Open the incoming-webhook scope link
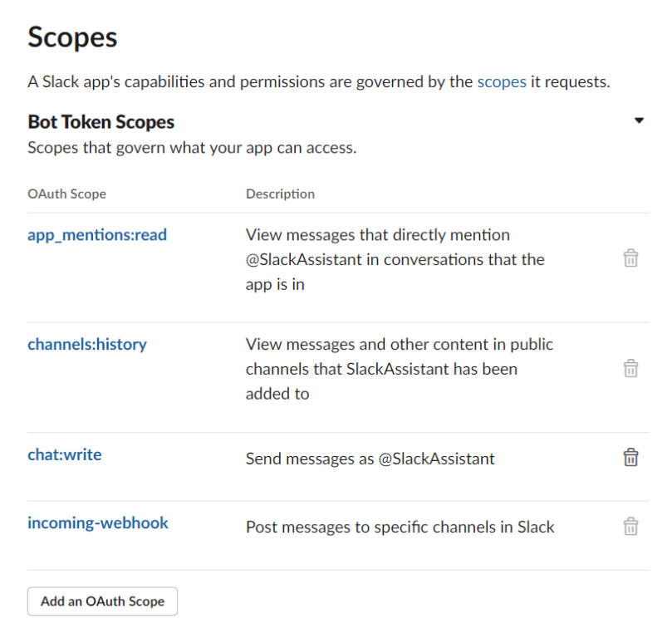The width and height of the screenshot is (672, 638). (98, 523)
